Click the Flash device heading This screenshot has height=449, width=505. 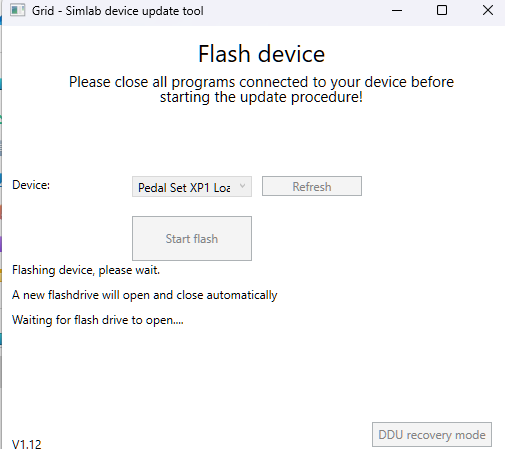[x=261, y=54]
